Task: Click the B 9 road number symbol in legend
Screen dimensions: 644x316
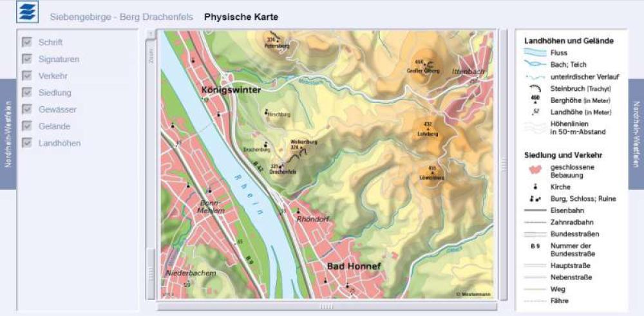Action: click(535, 246)
